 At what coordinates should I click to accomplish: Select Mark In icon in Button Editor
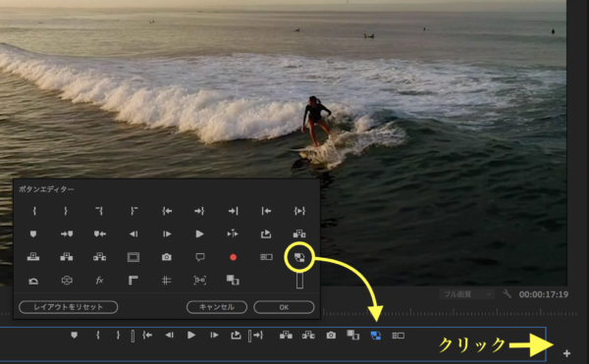(x=34, y=211)
